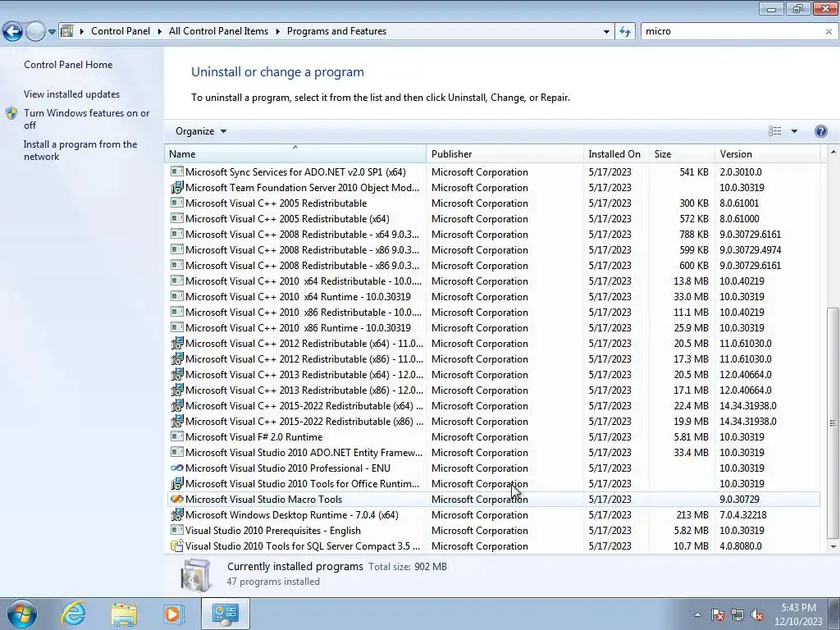Click the shield icon by Windows features
The image size is (840, 630).
(x=11, y=113)
